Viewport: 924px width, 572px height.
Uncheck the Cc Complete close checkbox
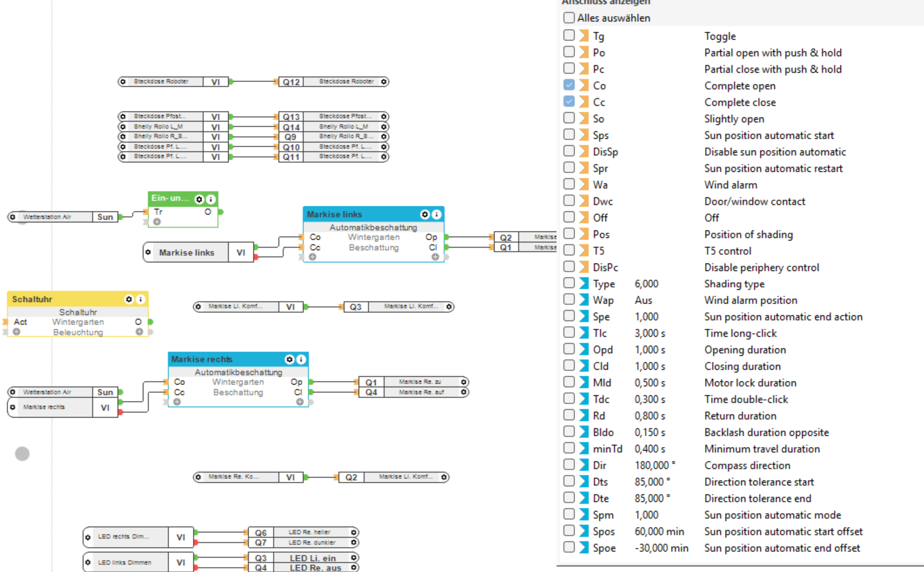569,102
